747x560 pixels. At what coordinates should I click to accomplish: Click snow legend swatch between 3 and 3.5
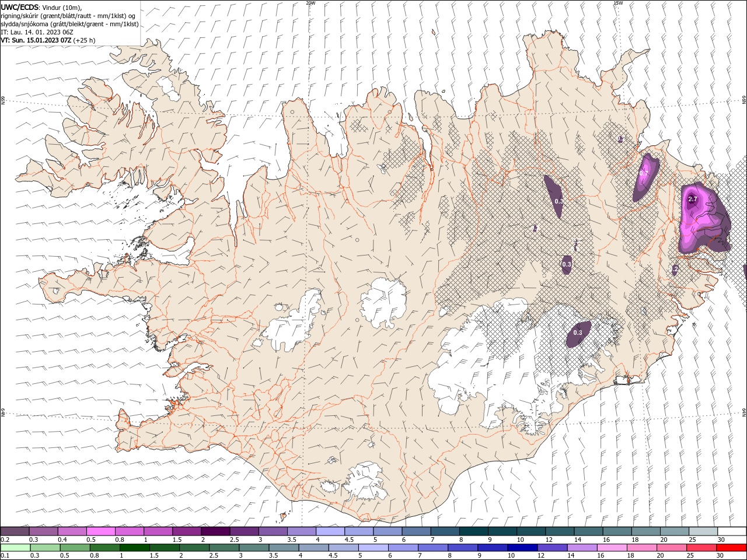[x=273, y=531]
